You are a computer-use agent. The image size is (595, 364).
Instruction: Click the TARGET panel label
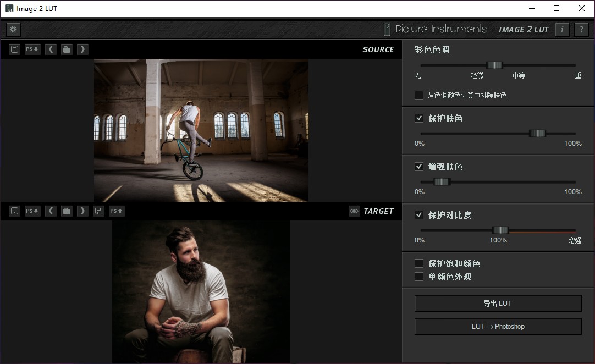(x=378, y=211)
